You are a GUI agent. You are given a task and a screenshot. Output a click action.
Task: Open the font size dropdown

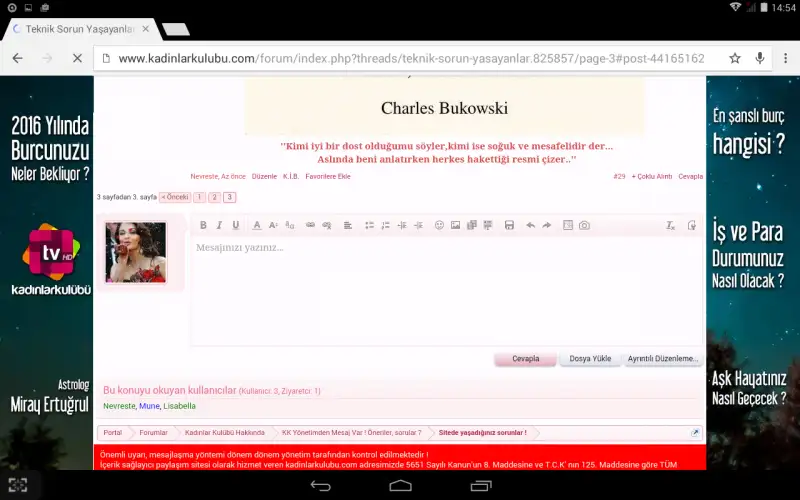click(273, 226)
